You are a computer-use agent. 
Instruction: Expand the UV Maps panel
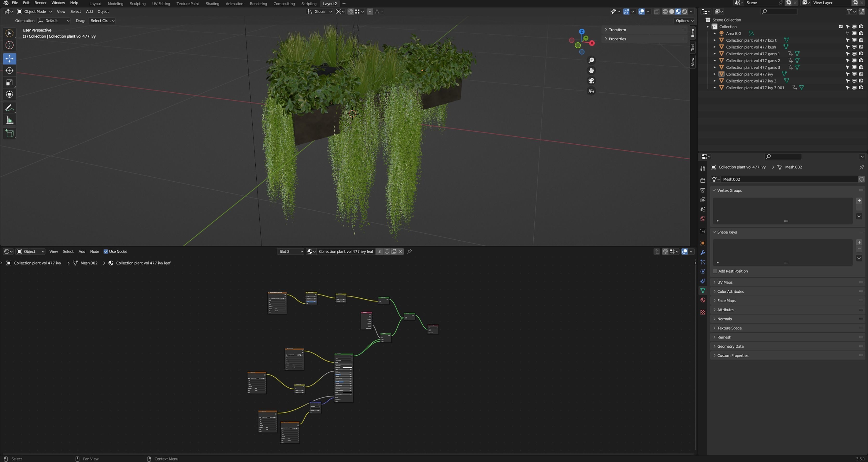725,282
